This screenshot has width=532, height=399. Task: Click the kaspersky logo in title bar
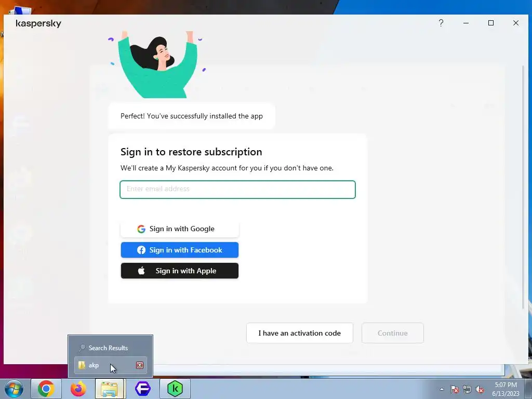(38, 23)
